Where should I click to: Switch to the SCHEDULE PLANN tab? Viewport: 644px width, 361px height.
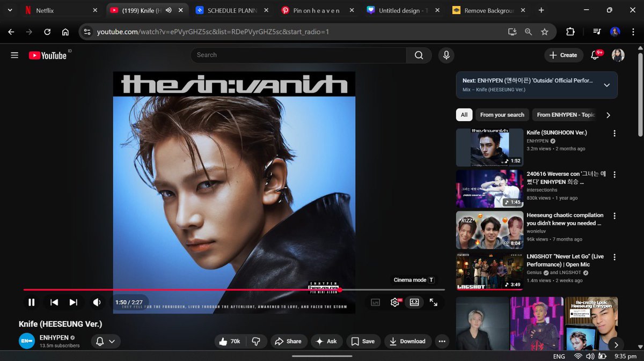pyautogui.click(x=232, y=11)
